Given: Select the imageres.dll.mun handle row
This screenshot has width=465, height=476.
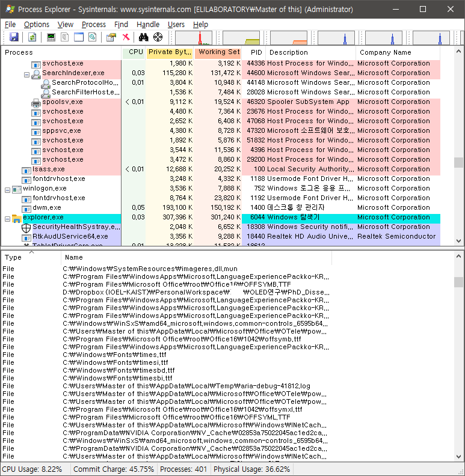Looking at the screenshot, I should point(166,269).
